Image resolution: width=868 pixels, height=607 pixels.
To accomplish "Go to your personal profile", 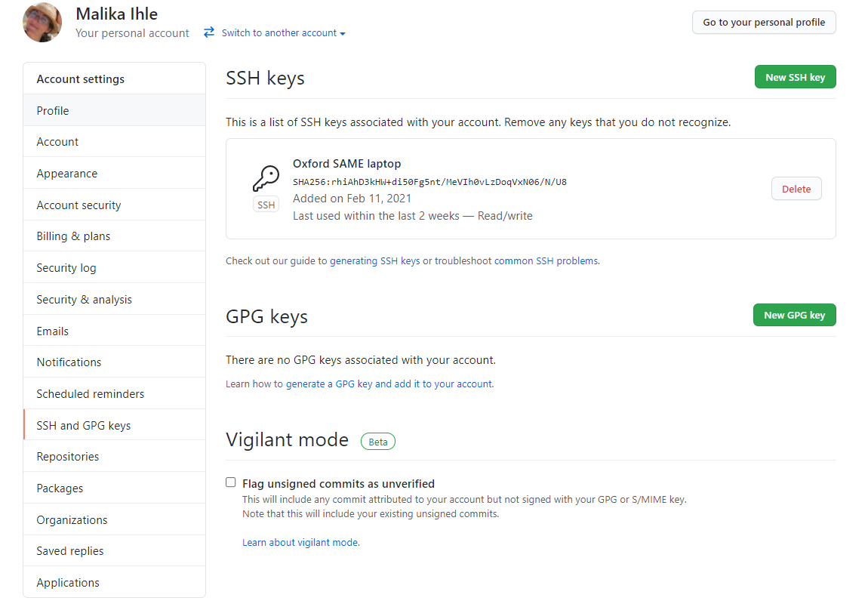I will [763, 22].
